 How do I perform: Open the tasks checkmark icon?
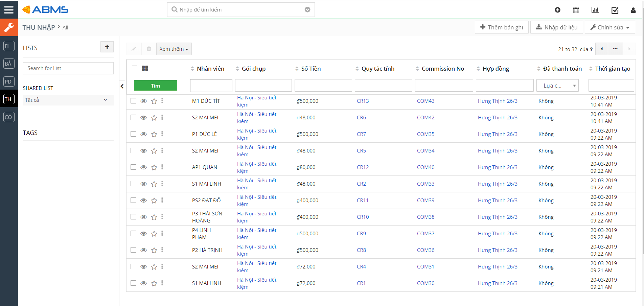click(x=615, y=10)
